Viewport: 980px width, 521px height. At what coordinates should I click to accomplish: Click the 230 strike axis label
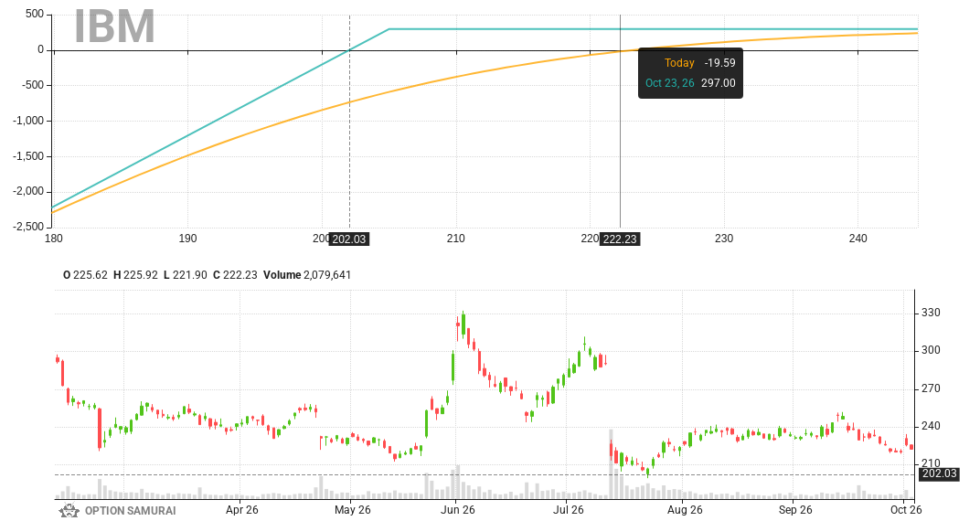point(724,239)
